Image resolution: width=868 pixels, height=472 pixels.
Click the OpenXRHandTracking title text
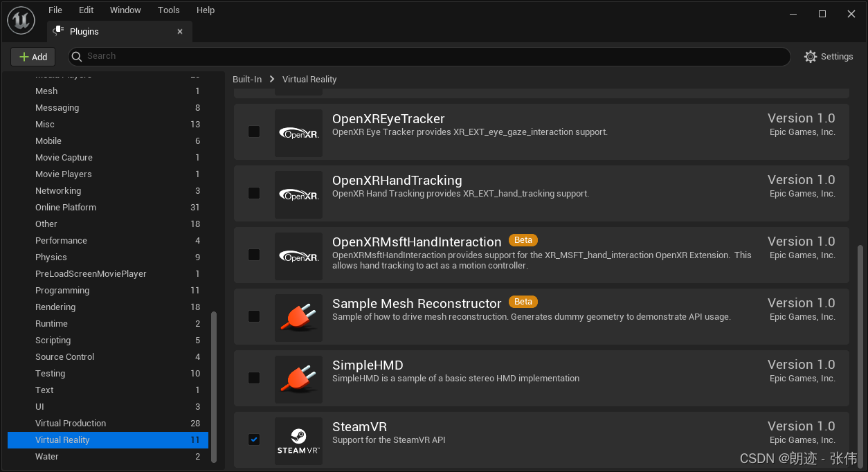pyautogui.click(x=397, y=181)
